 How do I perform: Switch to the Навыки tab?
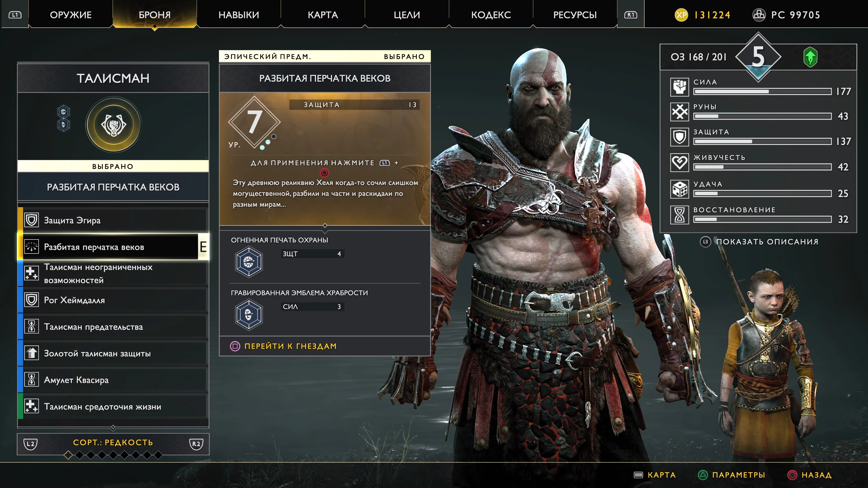tap(238, 15)
